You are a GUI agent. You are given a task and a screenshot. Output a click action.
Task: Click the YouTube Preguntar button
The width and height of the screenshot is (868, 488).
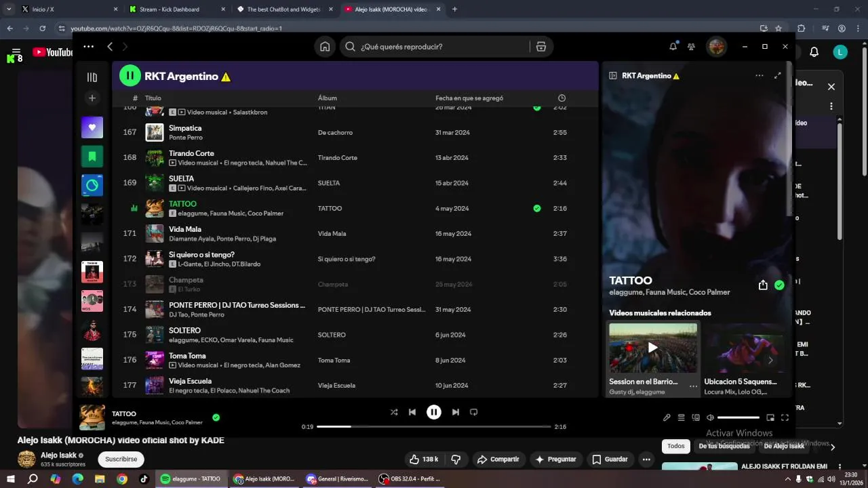point(555,460)
